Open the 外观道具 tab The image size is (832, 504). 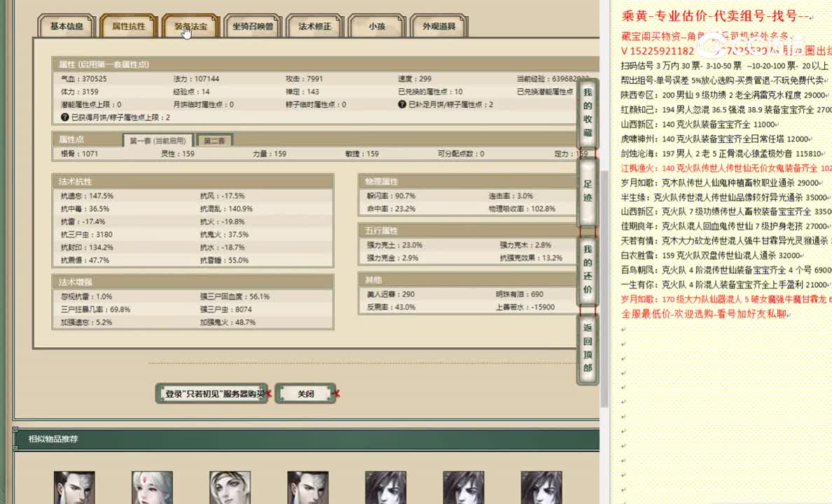point(439,27)
